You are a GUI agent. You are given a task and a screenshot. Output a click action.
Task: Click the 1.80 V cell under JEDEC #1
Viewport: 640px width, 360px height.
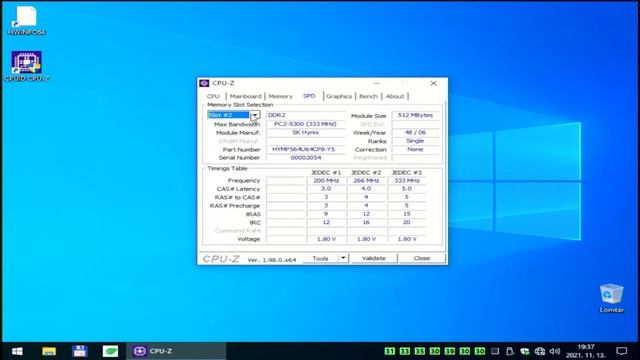(326, 239)
